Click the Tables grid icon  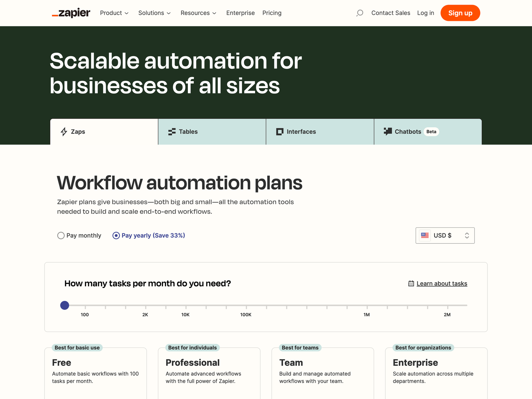172,132
